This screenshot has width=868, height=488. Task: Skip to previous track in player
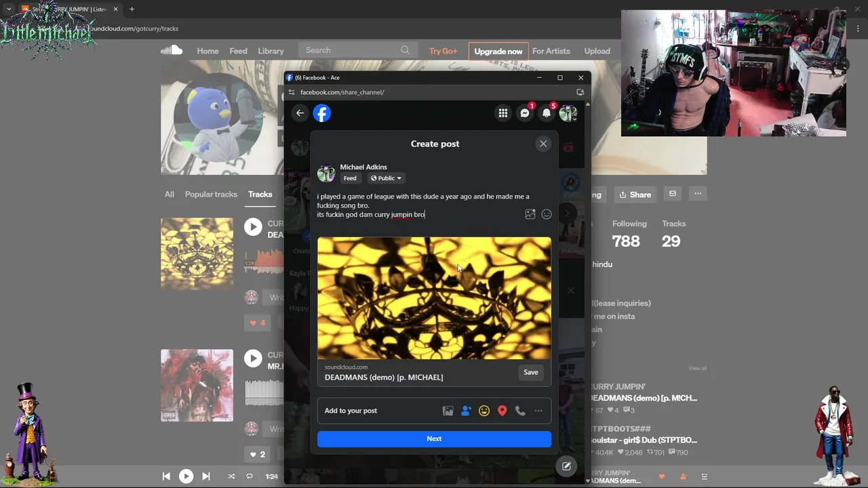(x=166, y=476)
